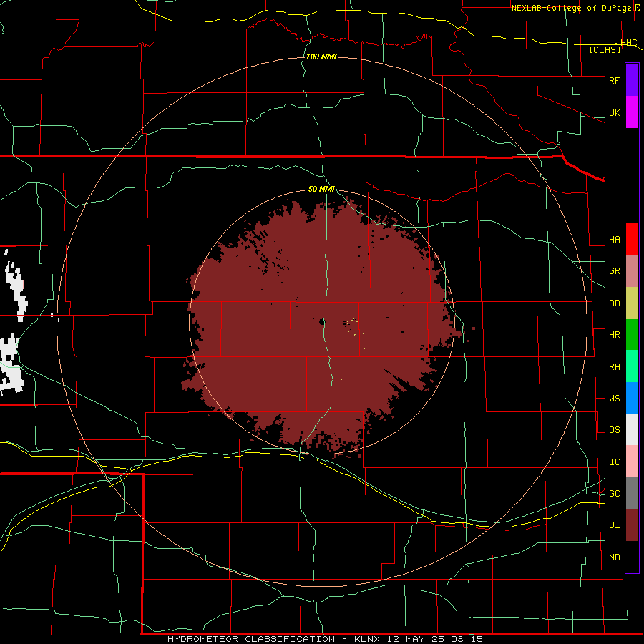Click the ND legend label
This screenshot has width=644, height=644.
tap(614, 557)
